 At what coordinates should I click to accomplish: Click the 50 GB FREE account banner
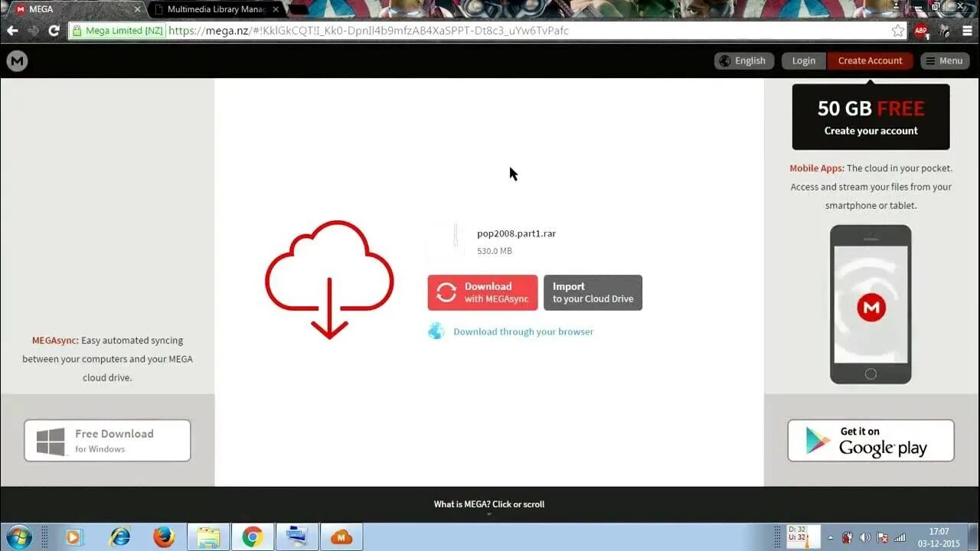coord(871,116)
